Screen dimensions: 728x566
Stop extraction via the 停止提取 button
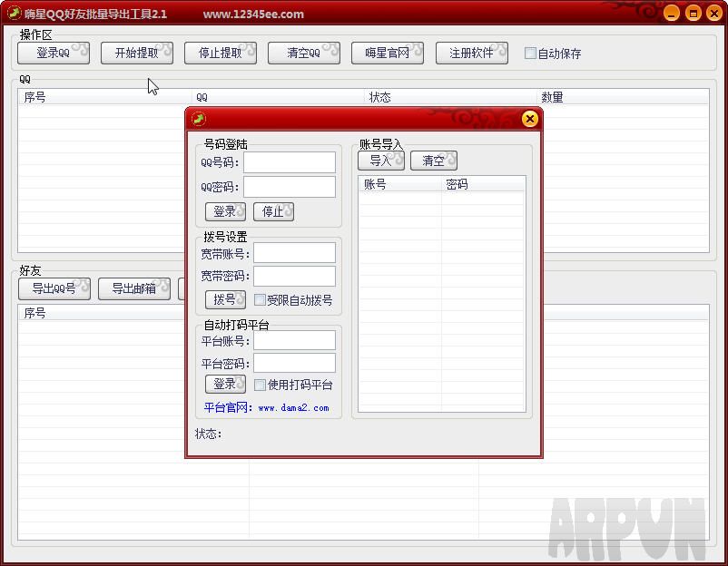[221, 53]
